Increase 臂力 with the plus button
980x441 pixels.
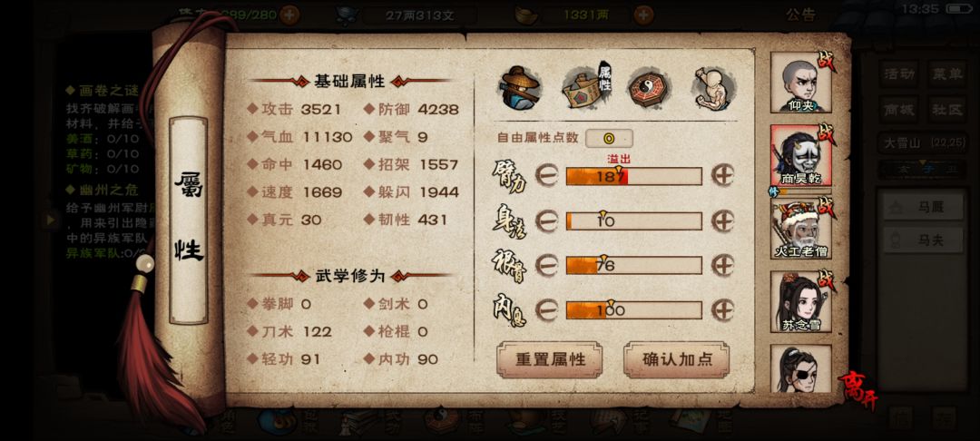pyautogui.click(x=722, y=176)
